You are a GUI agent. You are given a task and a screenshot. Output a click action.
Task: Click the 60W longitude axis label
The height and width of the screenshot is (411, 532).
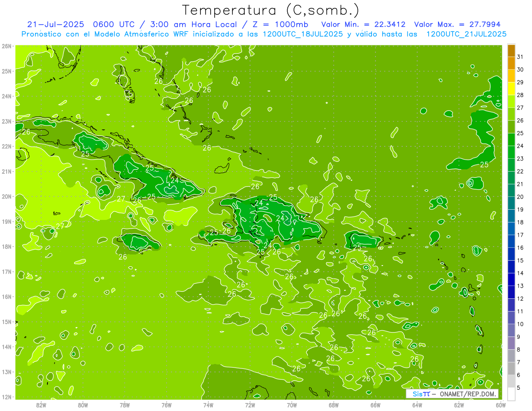coord(501,405)
